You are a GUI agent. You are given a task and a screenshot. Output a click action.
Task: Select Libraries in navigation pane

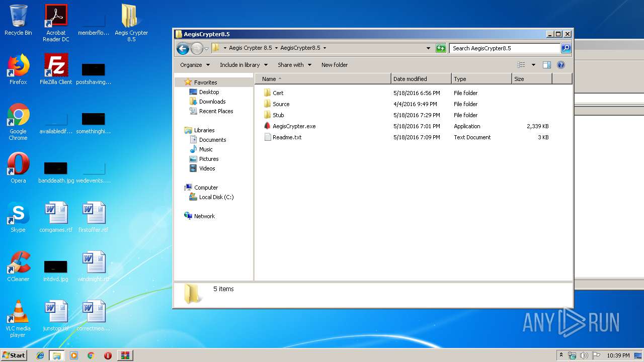204,130
